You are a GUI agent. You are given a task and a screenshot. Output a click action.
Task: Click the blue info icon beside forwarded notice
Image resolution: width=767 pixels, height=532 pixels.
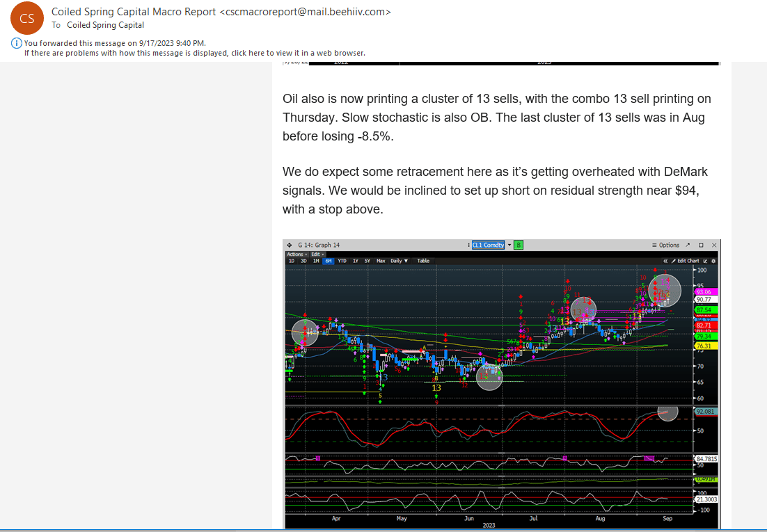tap(16, 43)
